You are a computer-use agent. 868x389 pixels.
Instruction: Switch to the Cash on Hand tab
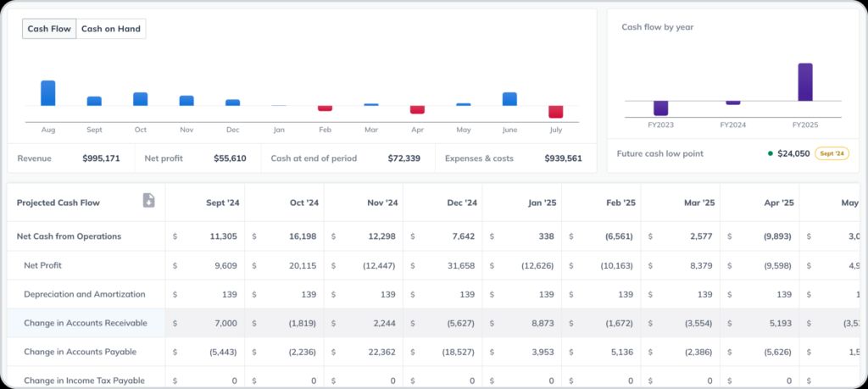coord(111,29)
